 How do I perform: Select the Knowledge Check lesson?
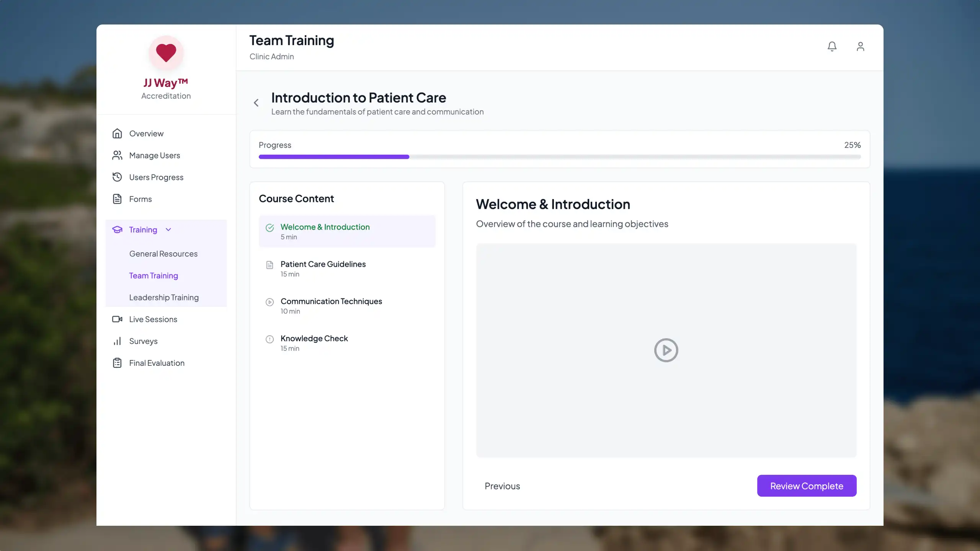(347, 342)
